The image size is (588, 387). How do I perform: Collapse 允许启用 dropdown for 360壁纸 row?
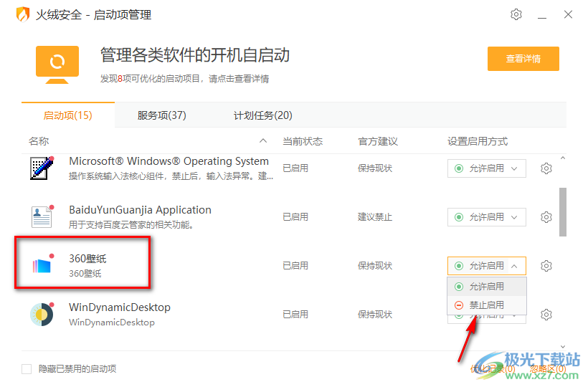tap(486, 266)
